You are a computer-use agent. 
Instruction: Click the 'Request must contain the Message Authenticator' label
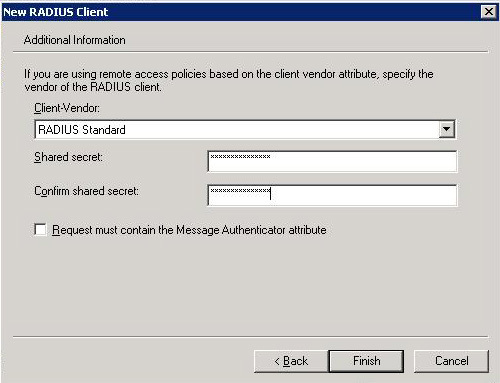point(189,230)
